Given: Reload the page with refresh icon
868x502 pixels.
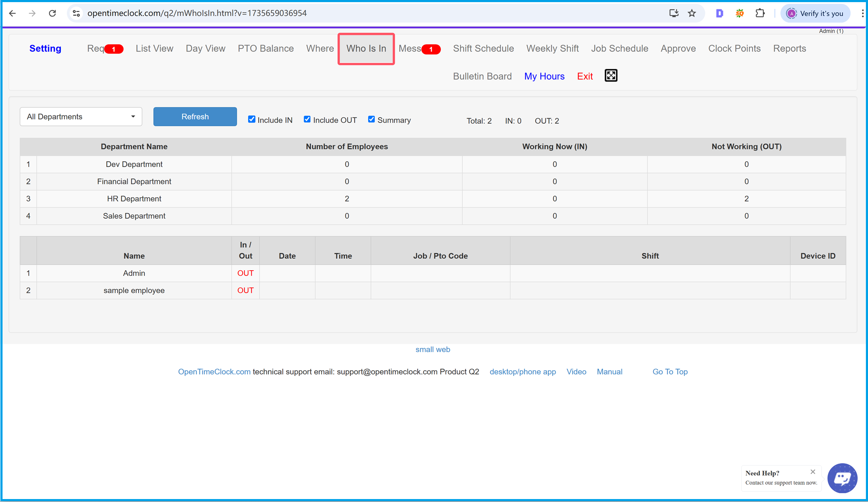Looking at the screenshot, I should [52, 13].
